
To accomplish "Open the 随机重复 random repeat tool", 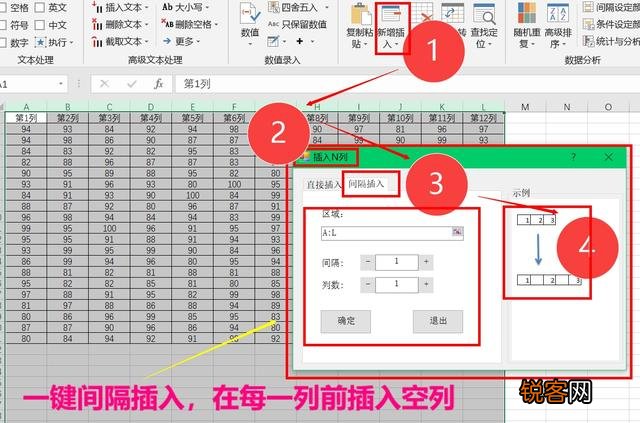I will [x=527, y=27].
